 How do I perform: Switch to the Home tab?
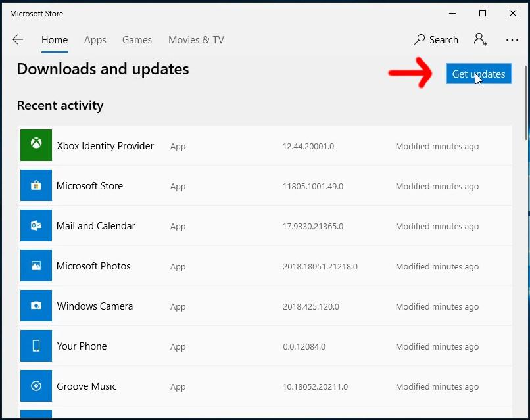[55, 40]
